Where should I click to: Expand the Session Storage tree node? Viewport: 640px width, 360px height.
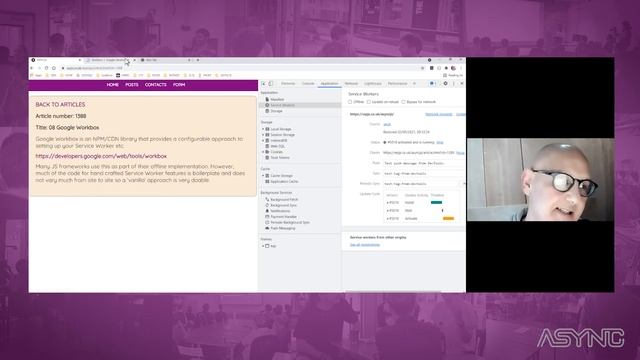263,135
